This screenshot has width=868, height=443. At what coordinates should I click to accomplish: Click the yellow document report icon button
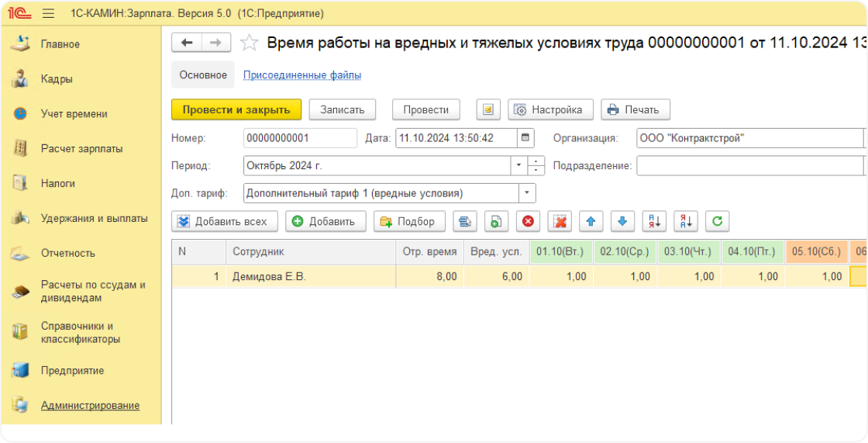point(488,109)
